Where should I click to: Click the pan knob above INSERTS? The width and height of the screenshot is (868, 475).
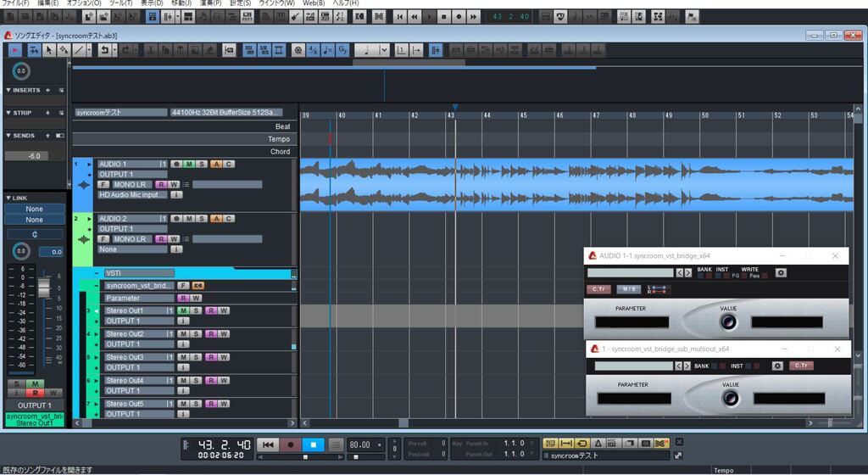(x=20, y=71)
